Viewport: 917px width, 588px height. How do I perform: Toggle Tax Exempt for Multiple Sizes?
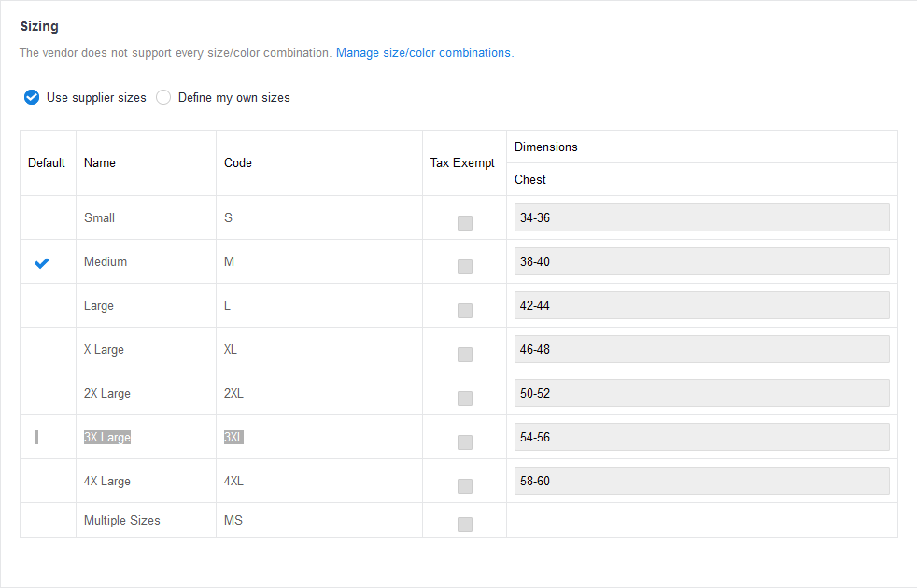click(x=464, y=524)
